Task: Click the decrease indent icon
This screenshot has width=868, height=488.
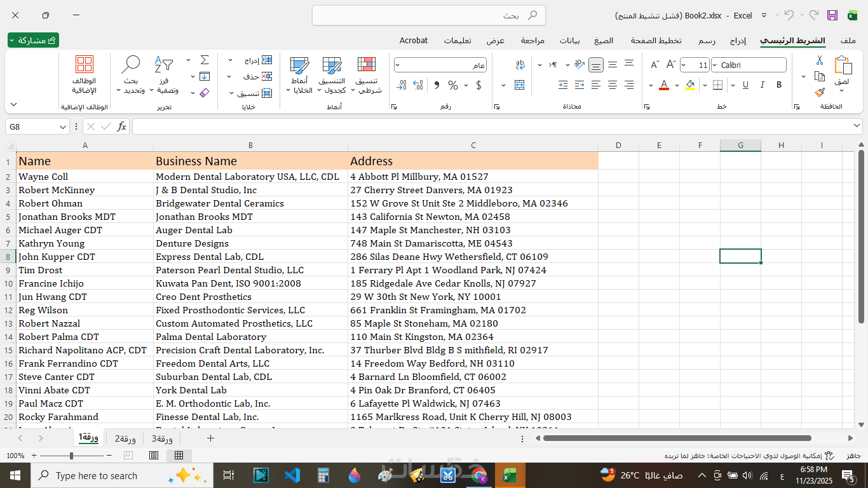Action: [580, 85]
